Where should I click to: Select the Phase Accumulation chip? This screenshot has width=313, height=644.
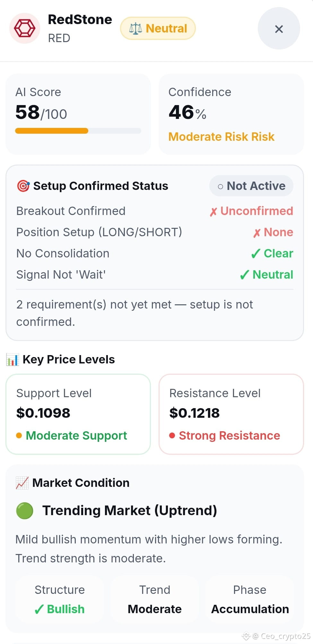coord(250,599)
